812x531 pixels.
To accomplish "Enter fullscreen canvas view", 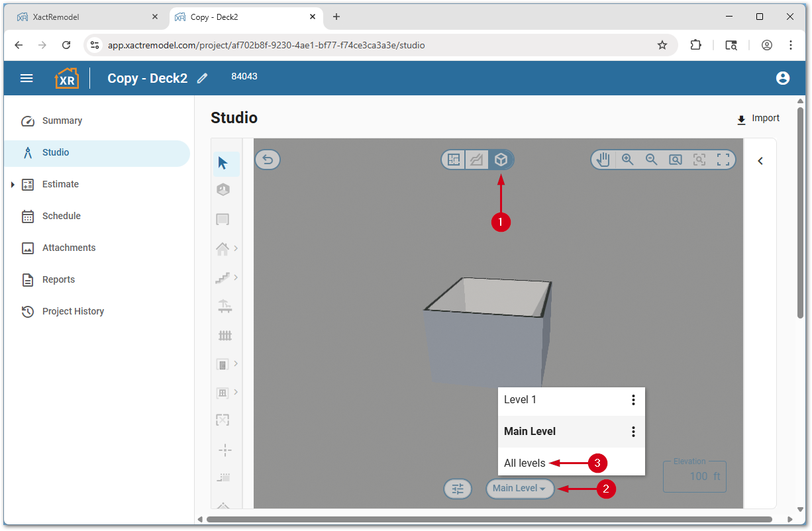I will 723,159.
